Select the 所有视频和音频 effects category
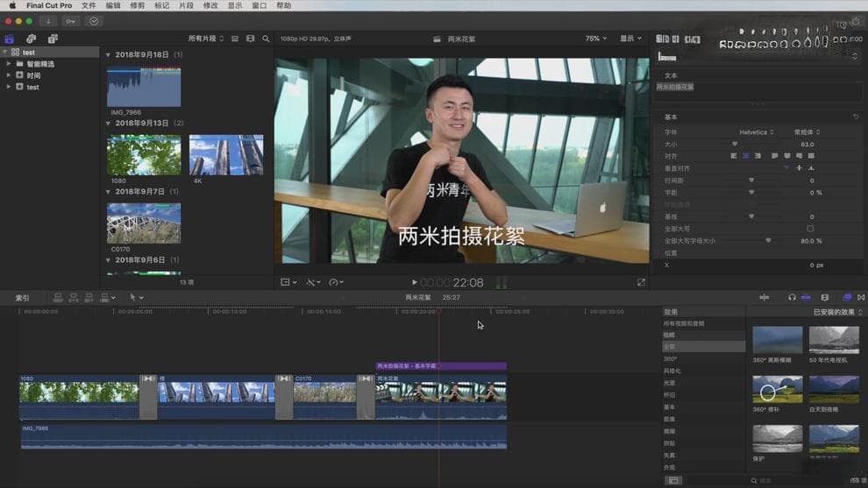 684,323
